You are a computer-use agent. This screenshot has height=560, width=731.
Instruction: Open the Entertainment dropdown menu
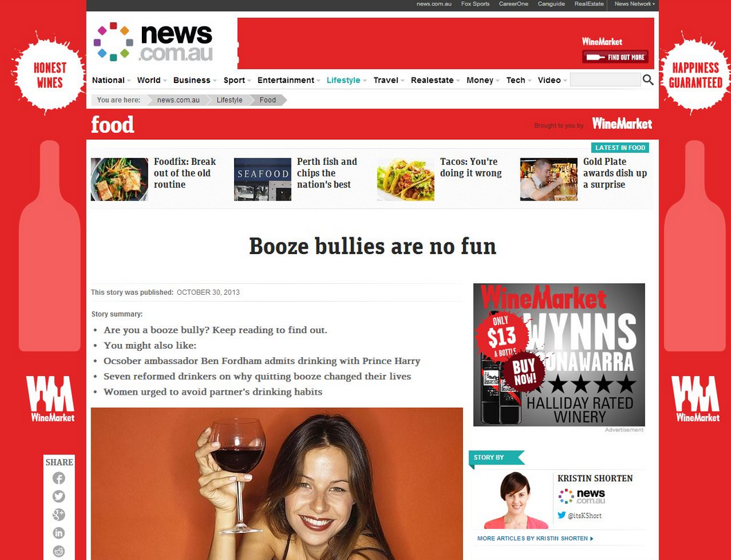(289, 80)
